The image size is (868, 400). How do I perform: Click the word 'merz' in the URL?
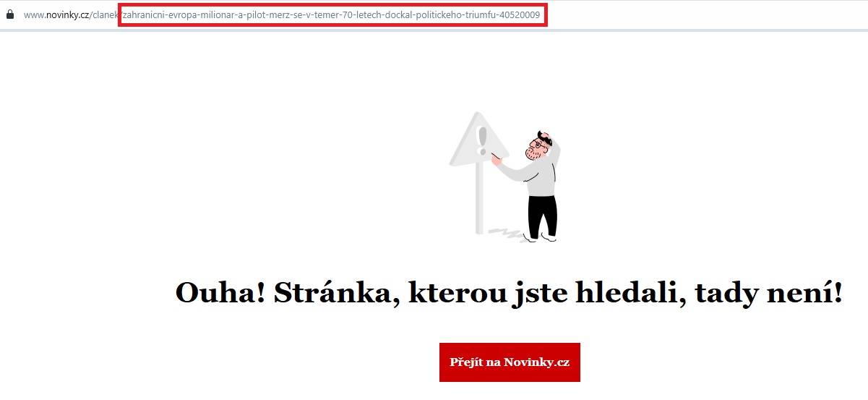click(278, 15)
